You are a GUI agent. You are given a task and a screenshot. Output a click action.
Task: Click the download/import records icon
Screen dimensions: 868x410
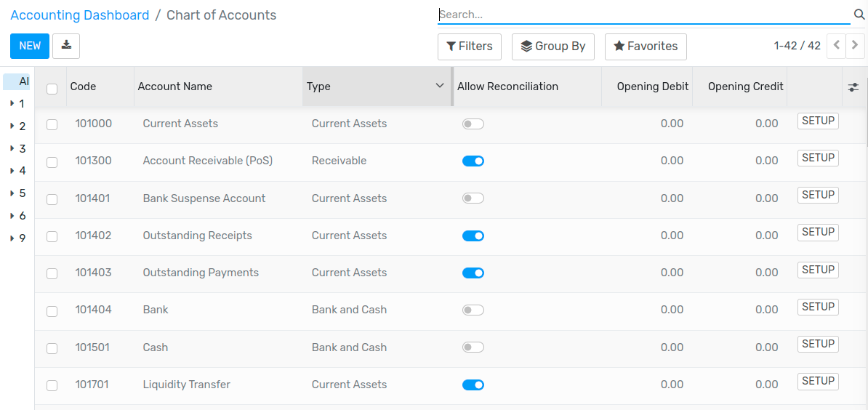[66, 46]
